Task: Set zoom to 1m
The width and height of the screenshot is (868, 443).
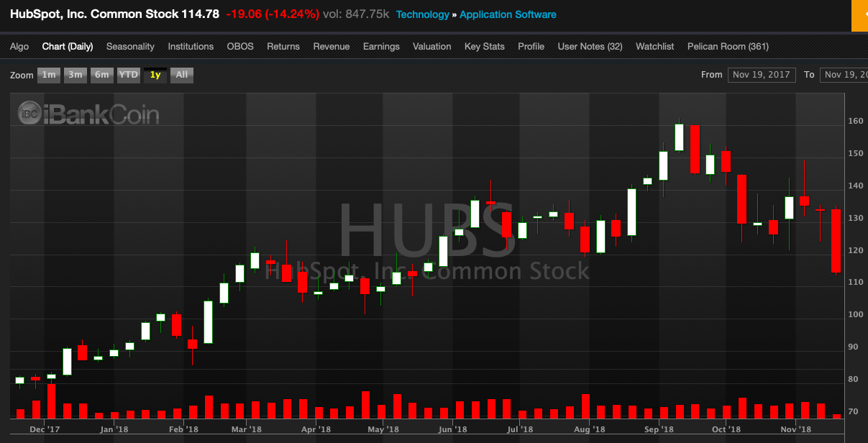Action: 49,75
